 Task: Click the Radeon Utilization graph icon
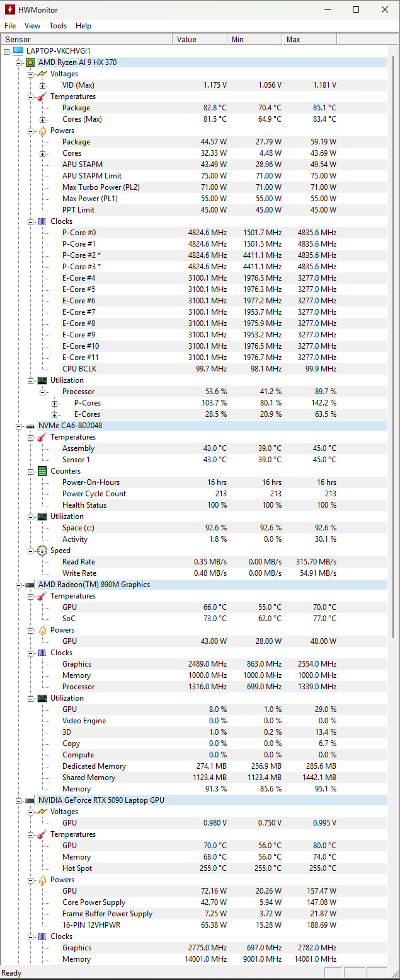tap(42, 698)
